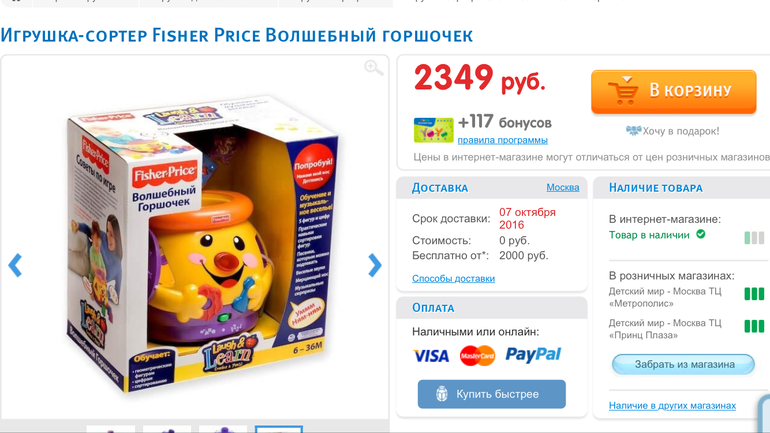Show previous product photo with left arrow
Image resolution: width=770 pixels, height=433 pixels.
(15, 266)
